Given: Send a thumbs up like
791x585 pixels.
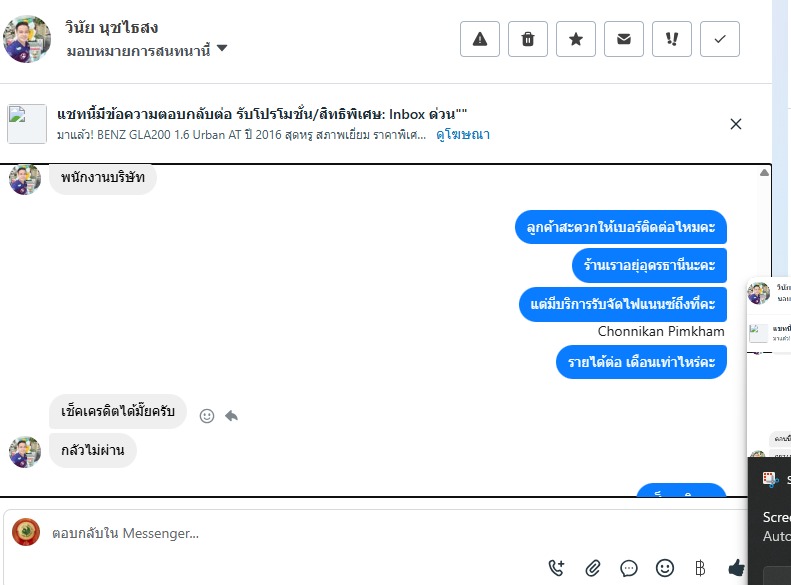Looking at the screenshot, I should [x=737, y=568].
